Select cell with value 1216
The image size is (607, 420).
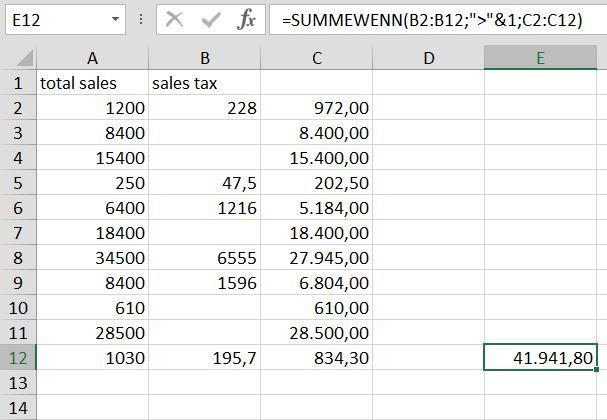point(205,208)
